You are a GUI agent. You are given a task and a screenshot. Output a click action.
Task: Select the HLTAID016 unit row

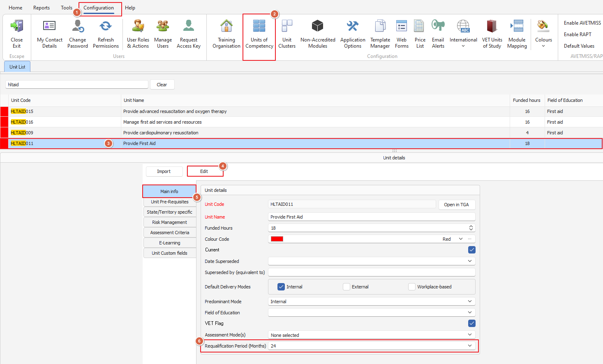[x=301, y=122]
